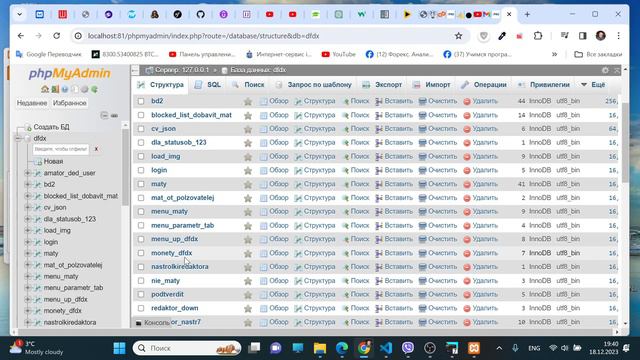Screen dimensions: 640x360
Task: Collapse the dfdx database tree node
Action: (18, 138)
